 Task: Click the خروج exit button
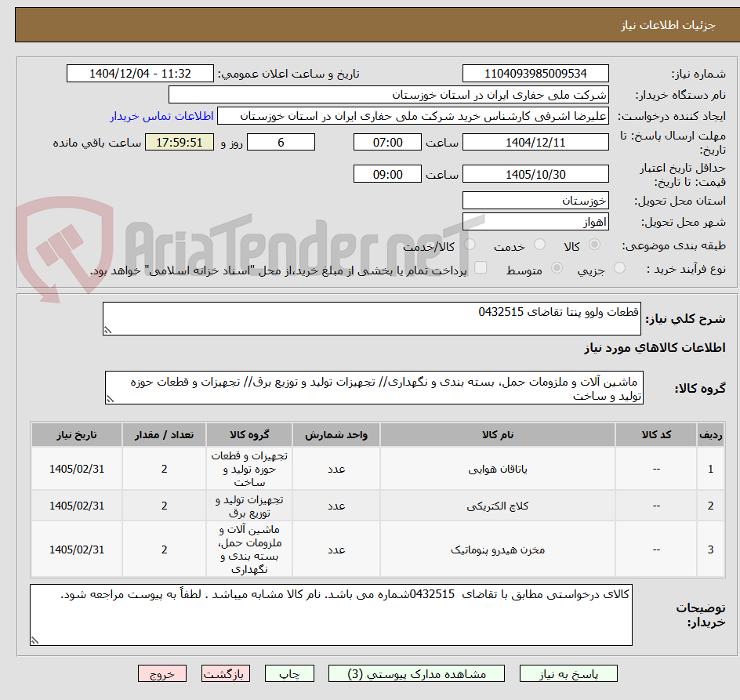coord(161,673)
